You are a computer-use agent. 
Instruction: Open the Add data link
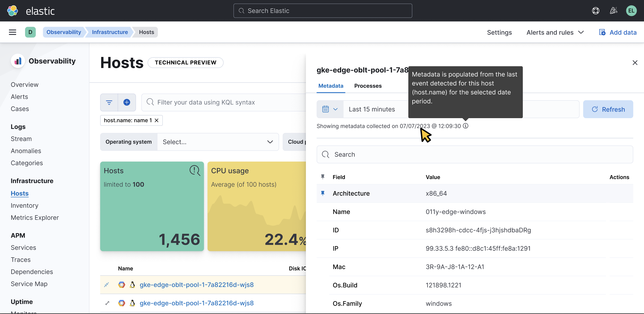pyautogui.click(x=618, y=32)
